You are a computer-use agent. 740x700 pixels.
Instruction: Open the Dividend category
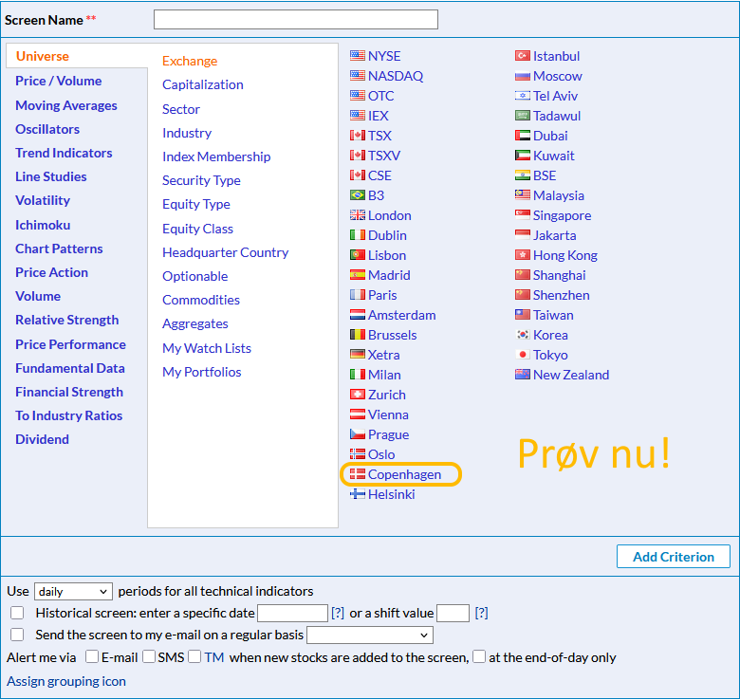tap(42, 439)
